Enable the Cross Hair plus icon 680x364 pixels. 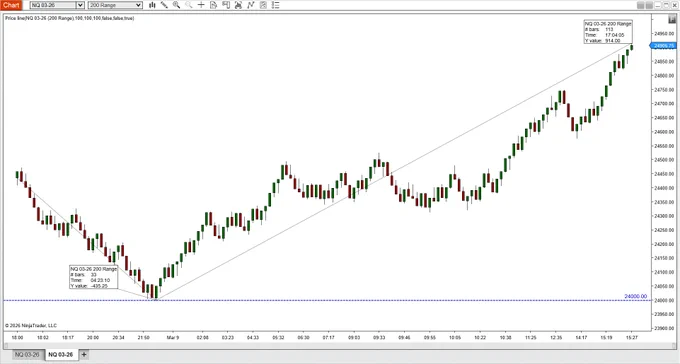(201, 5)
